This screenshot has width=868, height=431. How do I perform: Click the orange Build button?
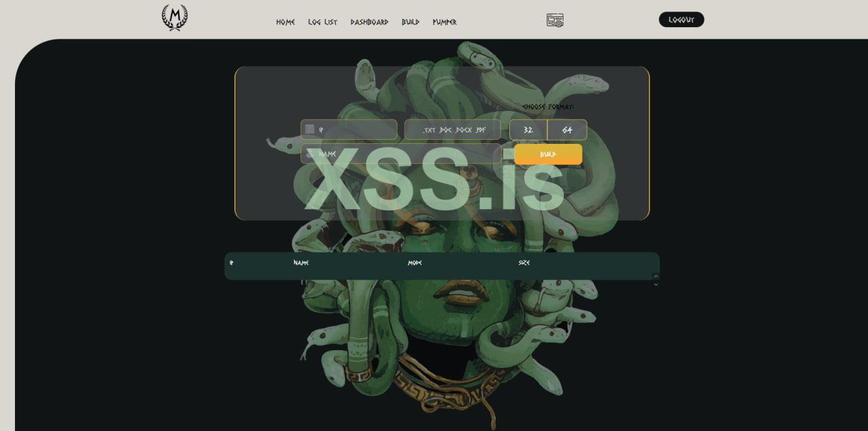(548, 154)
